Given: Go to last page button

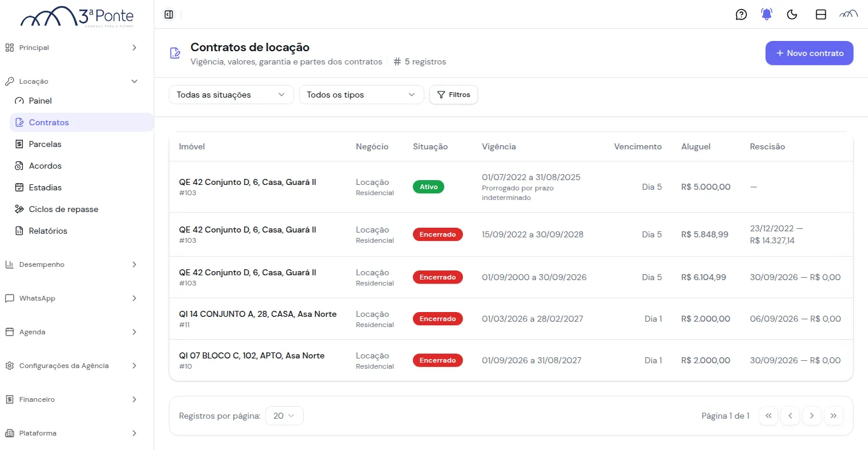Looking at the screenshot, I should (x=834, y=416).
